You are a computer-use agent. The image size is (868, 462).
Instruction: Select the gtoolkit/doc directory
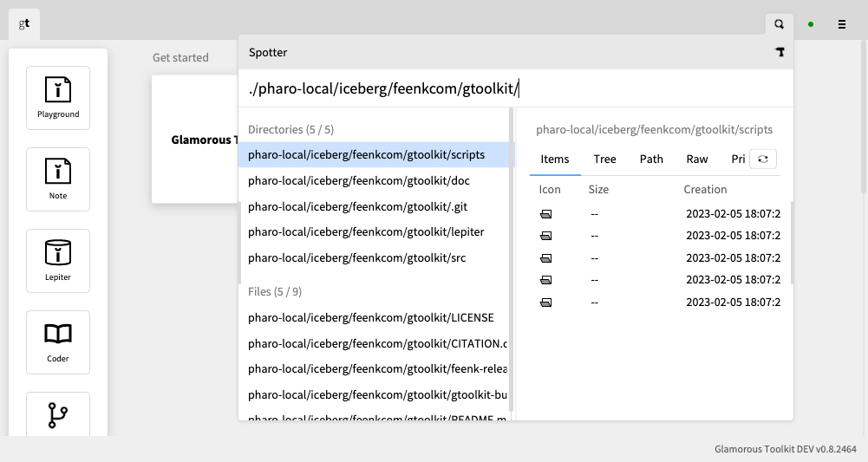pos(375,181)
